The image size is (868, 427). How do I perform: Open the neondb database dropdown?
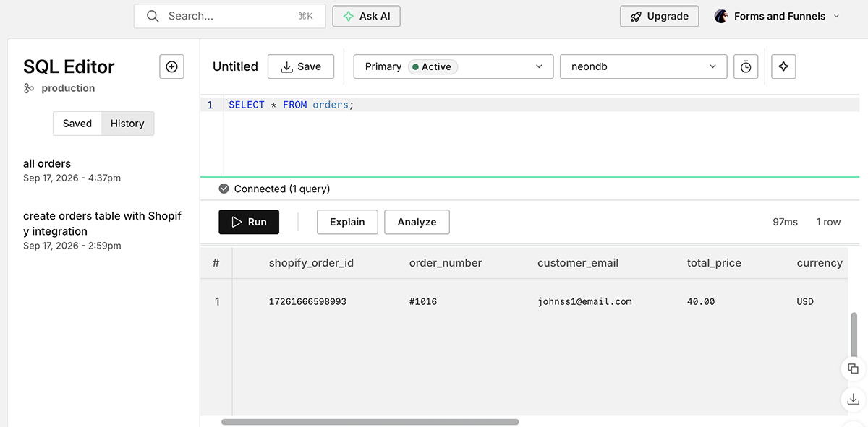(x=644, y=66)
